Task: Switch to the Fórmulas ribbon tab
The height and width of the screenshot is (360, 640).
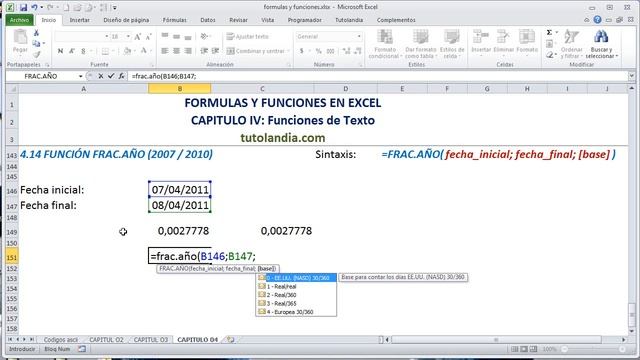Action: 175,20
